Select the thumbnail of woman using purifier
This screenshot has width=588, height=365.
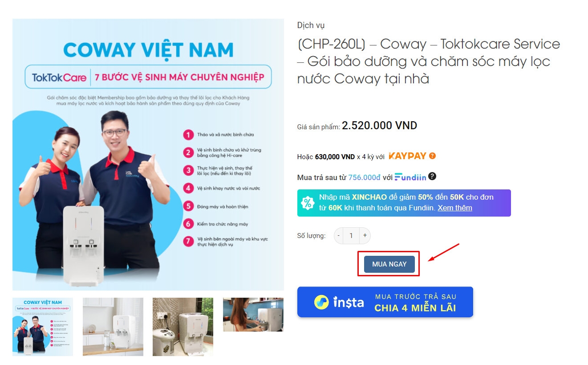253,315
